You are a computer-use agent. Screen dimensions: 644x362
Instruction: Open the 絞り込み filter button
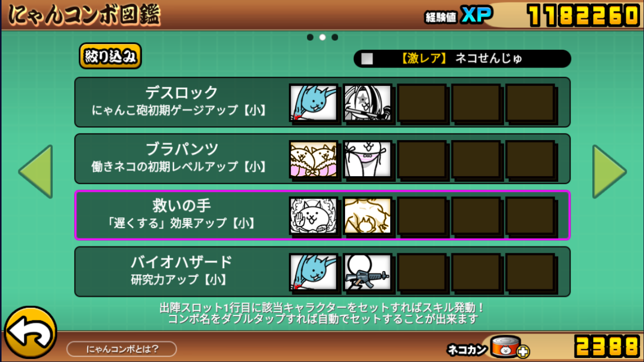(110, 56)
